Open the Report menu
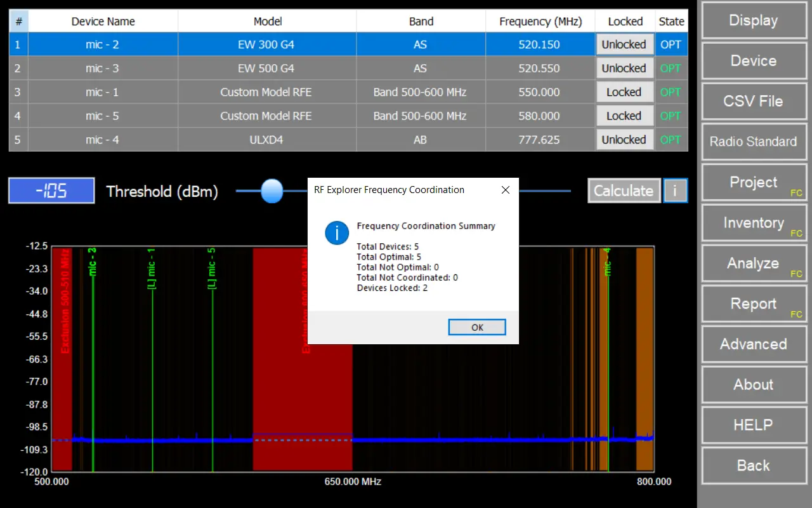The height and width of the screenshot is (508, 812). coord(753,304)
